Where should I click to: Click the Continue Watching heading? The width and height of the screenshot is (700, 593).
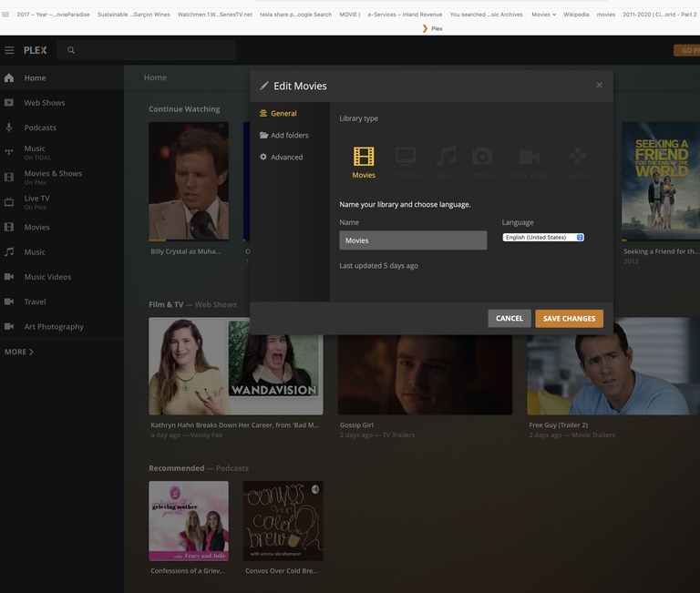tap(184, 109)
